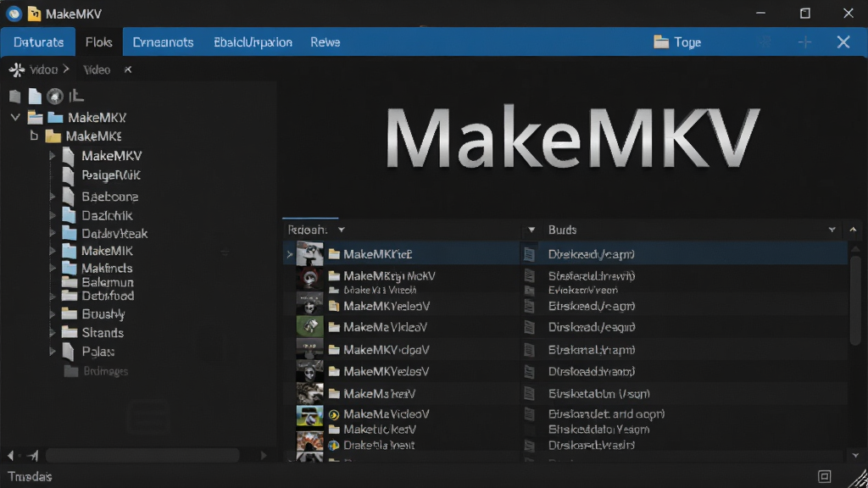This screenshot has width=868, height=488.
Task: Click the status bar square icon
Action: point(824,476)
